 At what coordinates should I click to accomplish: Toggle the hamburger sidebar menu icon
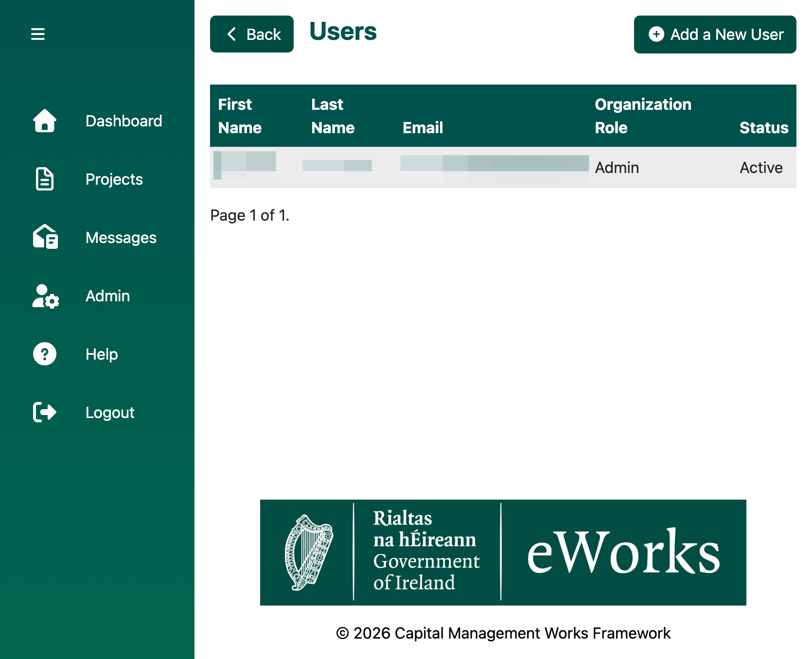(x=38, y=34)
